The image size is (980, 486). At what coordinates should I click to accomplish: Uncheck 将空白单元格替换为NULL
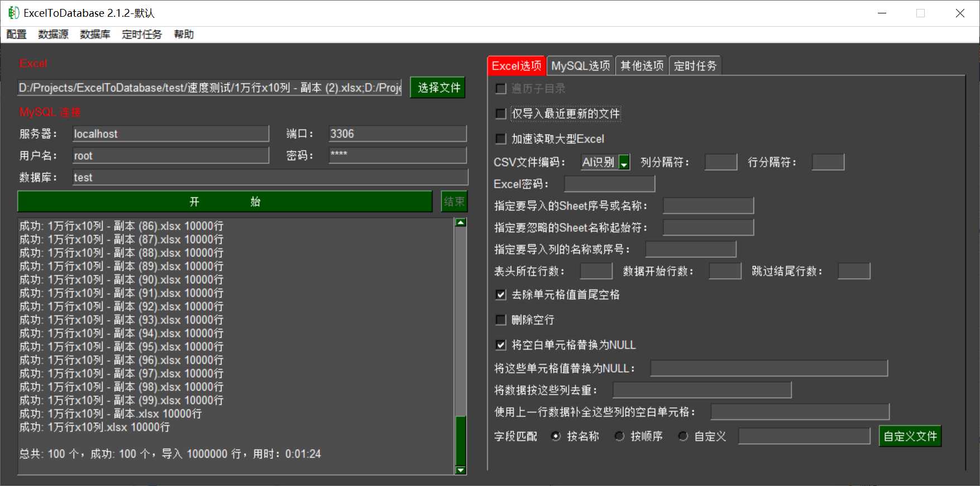pyautogui.click(x=501, y=345)
